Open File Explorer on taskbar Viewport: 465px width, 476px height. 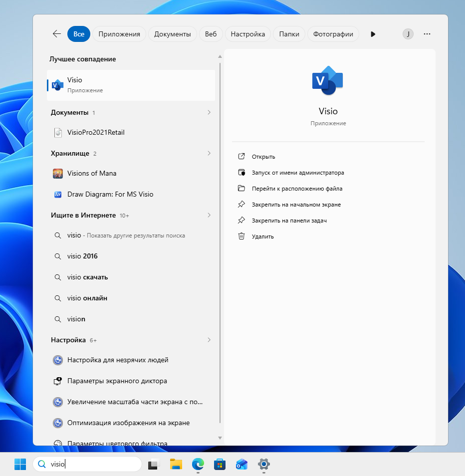[x=176, y=464]
